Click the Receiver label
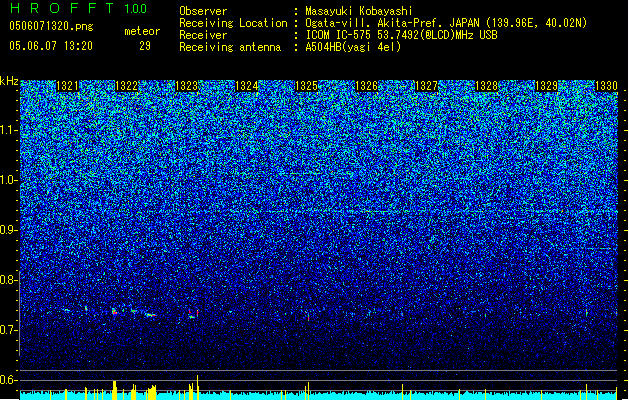The height and width of the screenshot is (400, 629). tap(203, 35)
